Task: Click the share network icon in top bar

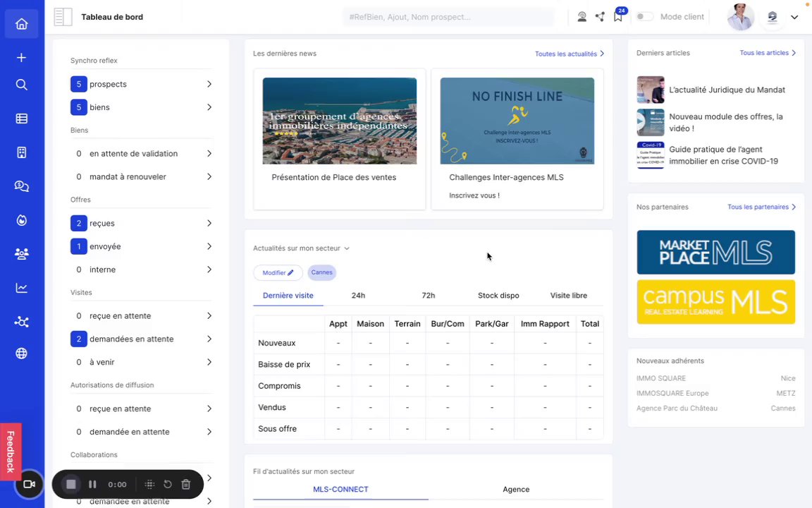Action: [600, 17]
